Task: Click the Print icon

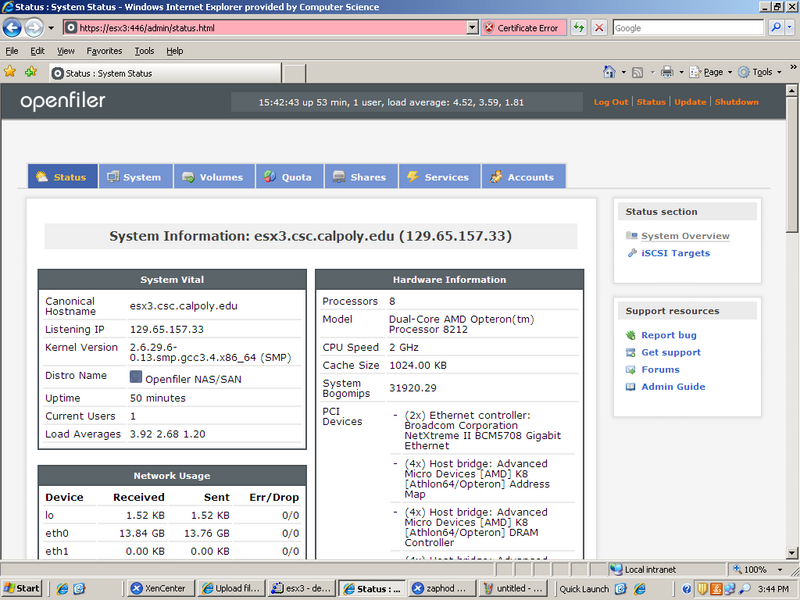Action: click(x=667, y=72)
